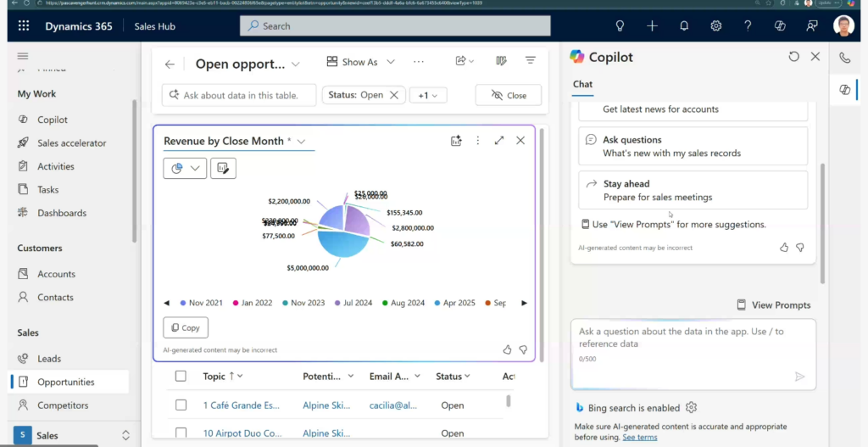Close the Copilot pane

[x=815, y=57]
